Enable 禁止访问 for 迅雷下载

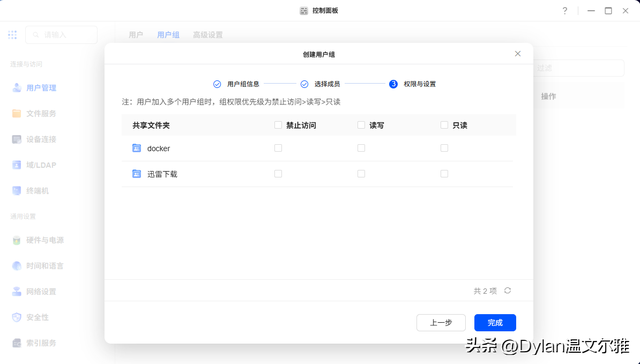(x=278, y=174)
